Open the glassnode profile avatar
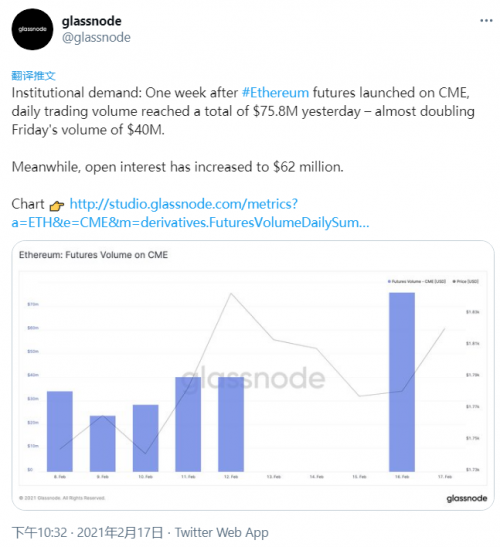The image size is (500, 547). coord(32,29)
